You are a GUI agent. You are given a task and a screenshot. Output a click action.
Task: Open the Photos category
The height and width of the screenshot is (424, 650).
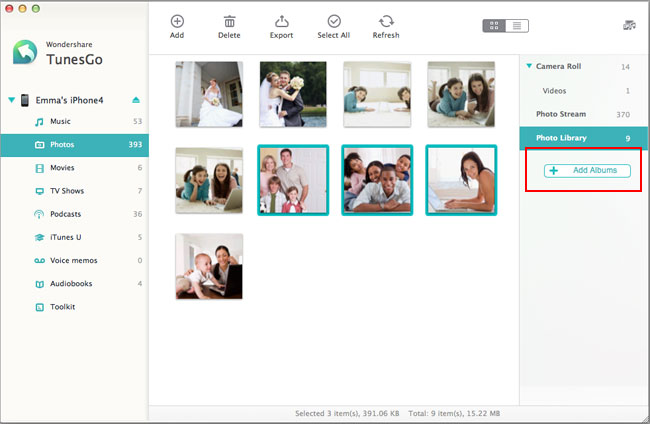click(x=75, y=145)
